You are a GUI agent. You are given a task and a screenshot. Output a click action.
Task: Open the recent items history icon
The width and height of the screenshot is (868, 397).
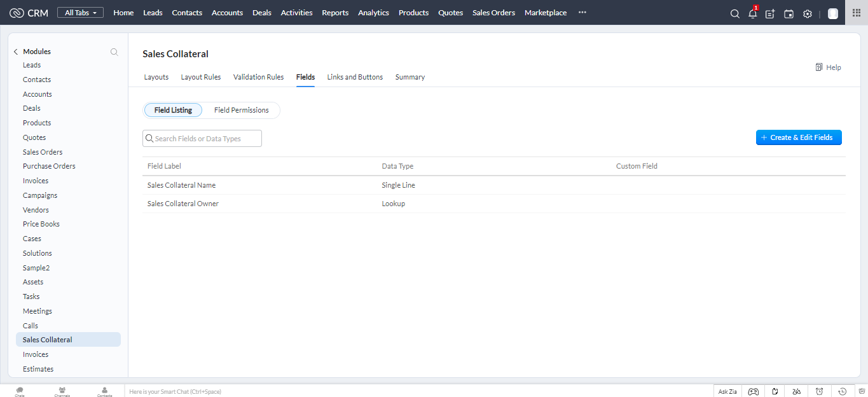pyautogui.click(x=842, y=391)
